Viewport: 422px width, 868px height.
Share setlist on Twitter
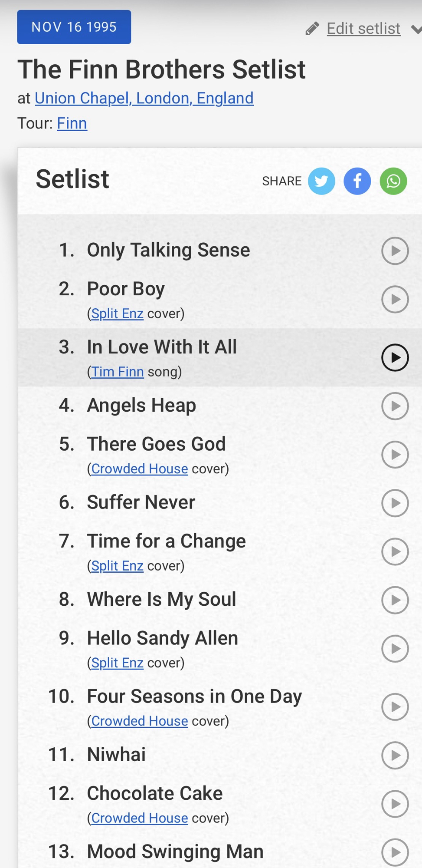[x=321, y=181]
